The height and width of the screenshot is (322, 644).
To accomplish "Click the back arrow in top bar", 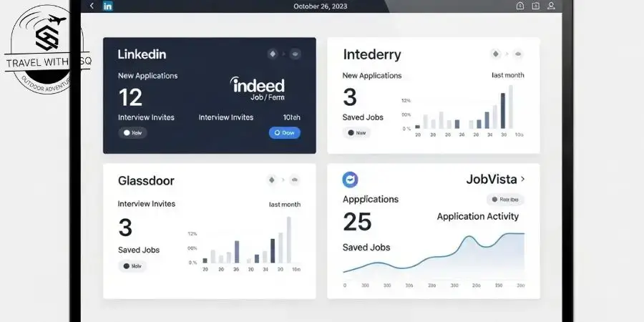I will pos(92,6).
